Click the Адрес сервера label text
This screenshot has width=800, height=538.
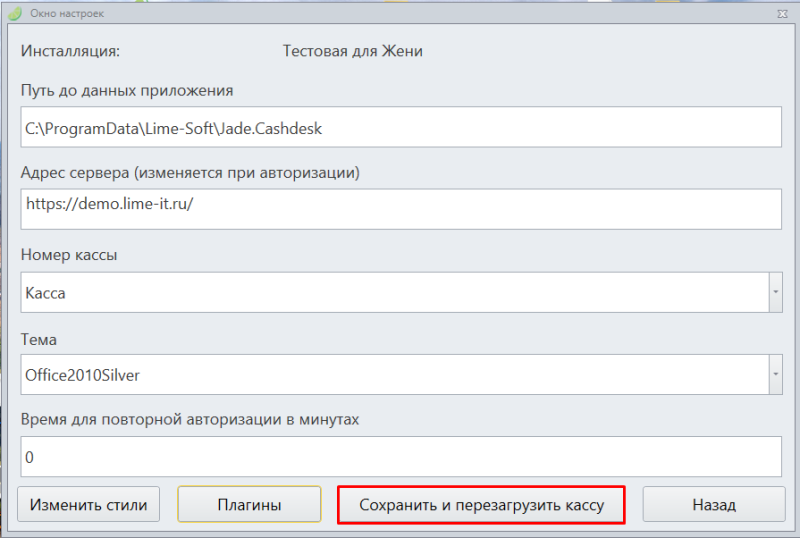tap(75, 173)
